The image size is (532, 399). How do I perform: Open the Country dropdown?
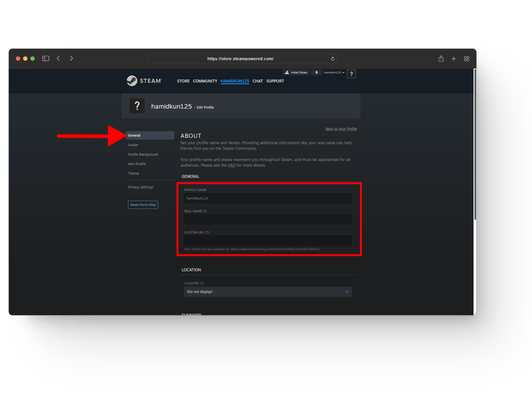(268, 292)
